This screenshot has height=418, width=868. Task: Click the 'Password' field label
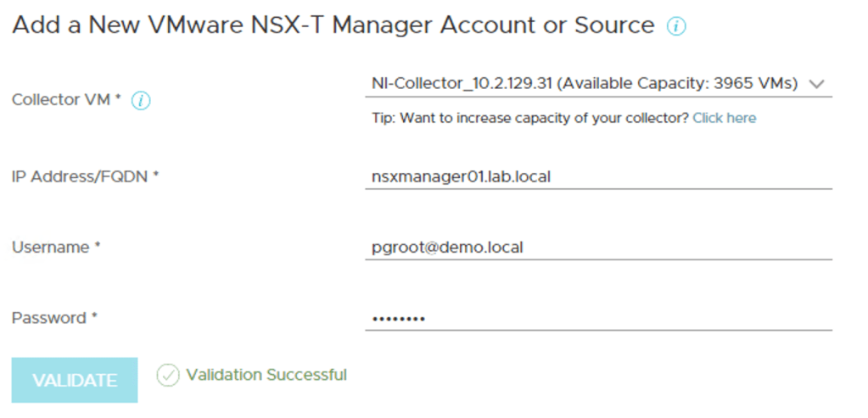click(48, 318)
